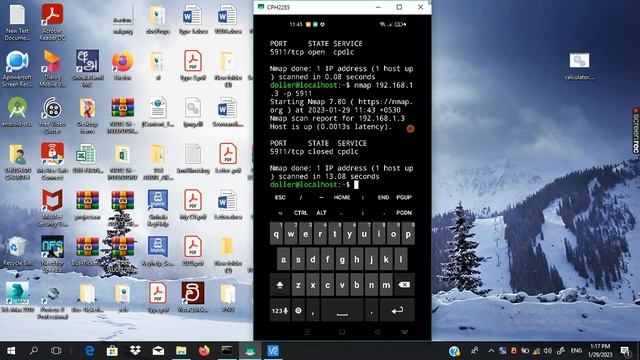Tap the letter n key
Screen dimensions: 640x360
[371, 285]
